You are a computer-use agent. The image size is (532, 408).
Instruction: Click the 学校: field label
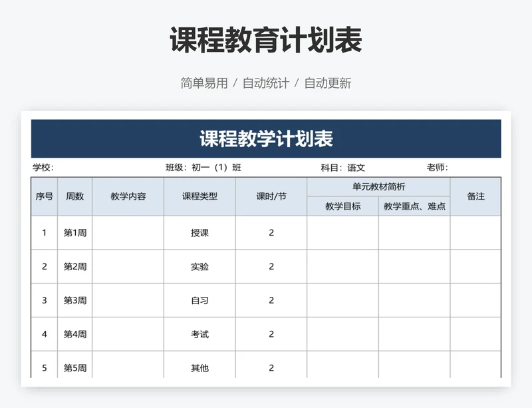tap(43, 168)
